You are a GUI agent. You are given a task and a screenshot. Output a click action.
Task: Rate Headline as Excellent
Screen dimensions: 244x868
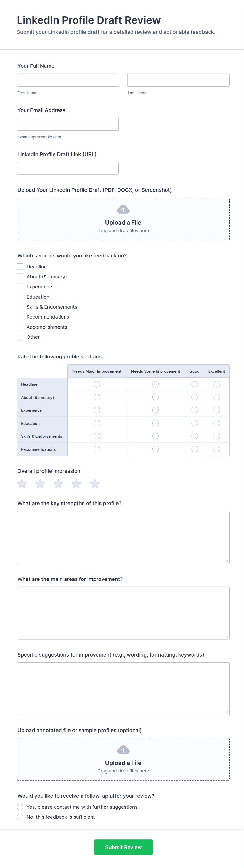pos(216,384)
